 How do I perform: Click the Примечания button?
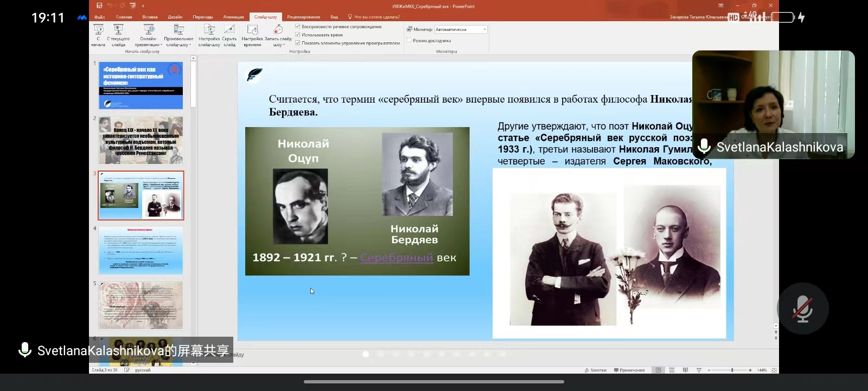(x=629, y=370)
